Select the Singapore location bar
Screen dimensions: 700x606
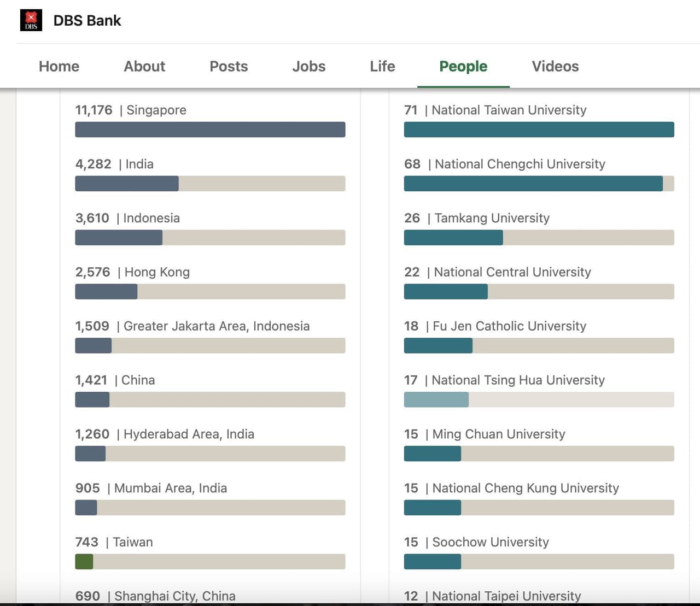[x=210, y=130]
